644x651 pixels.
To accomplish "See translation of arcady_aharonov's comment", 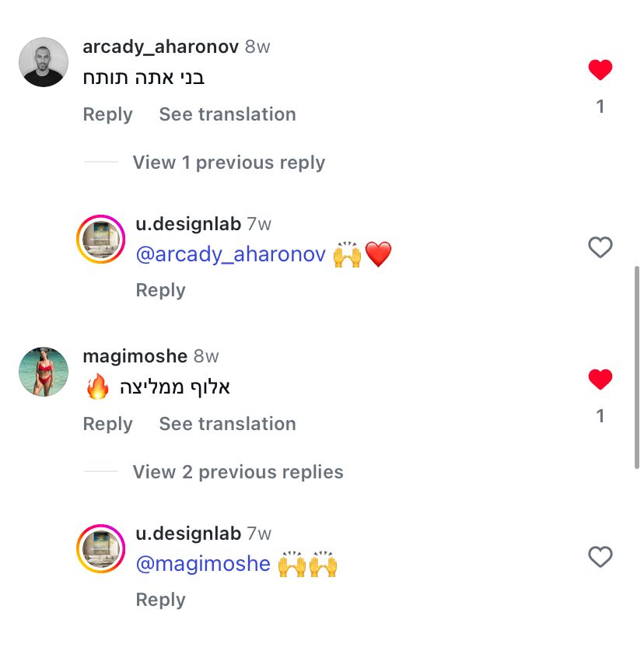I will click(227, 114).
